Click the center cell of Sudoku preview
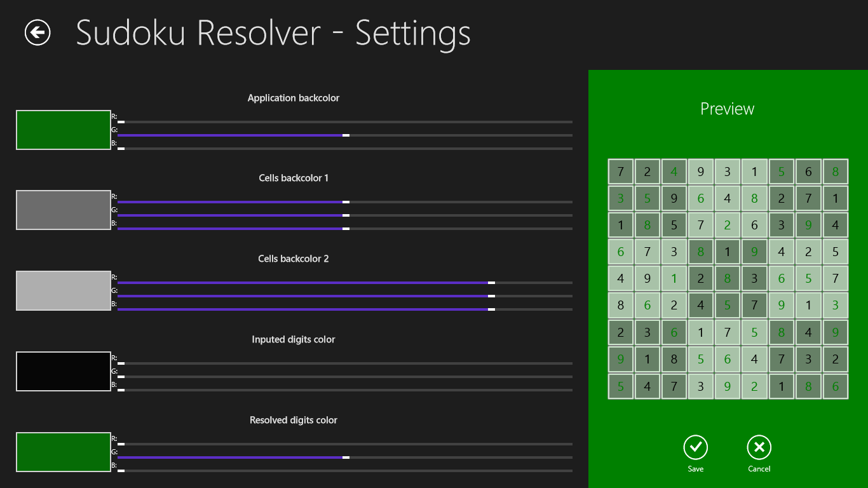 point(728,279)
